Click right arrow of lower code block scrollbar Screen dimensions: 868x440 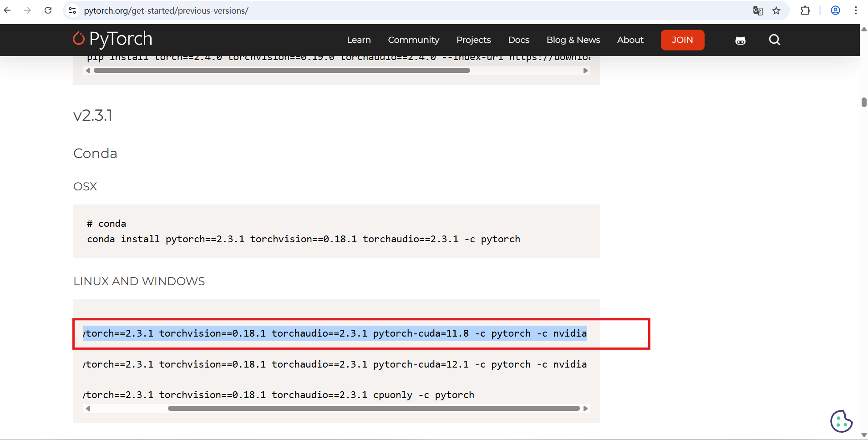pos(585,409)
